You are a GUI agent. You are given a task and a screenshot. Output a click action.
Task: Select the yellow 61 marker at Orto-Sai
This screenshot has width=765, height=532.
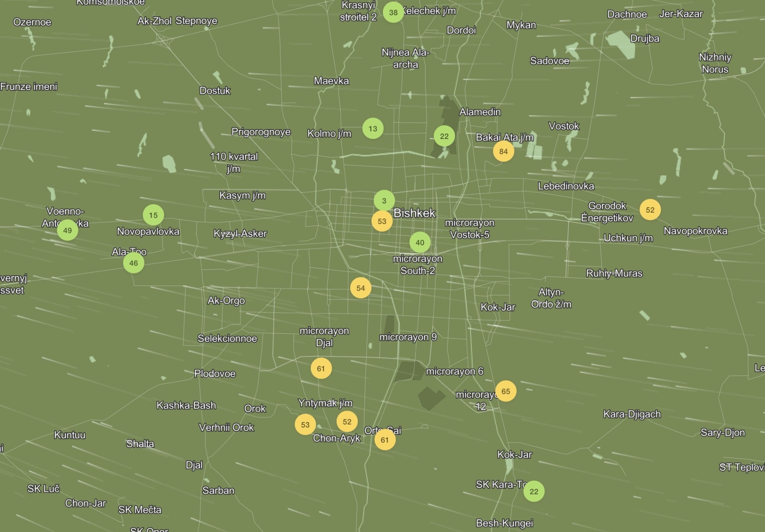point(384,440)
